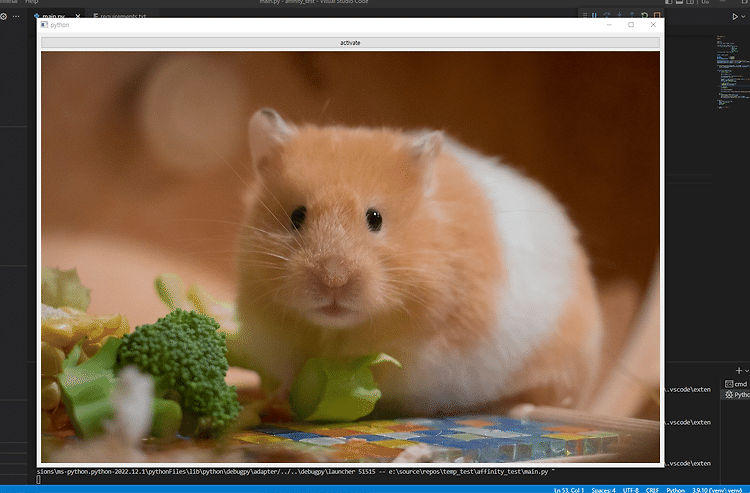Maximize the python window
750x493 pixels.
[x=631, y=24]
